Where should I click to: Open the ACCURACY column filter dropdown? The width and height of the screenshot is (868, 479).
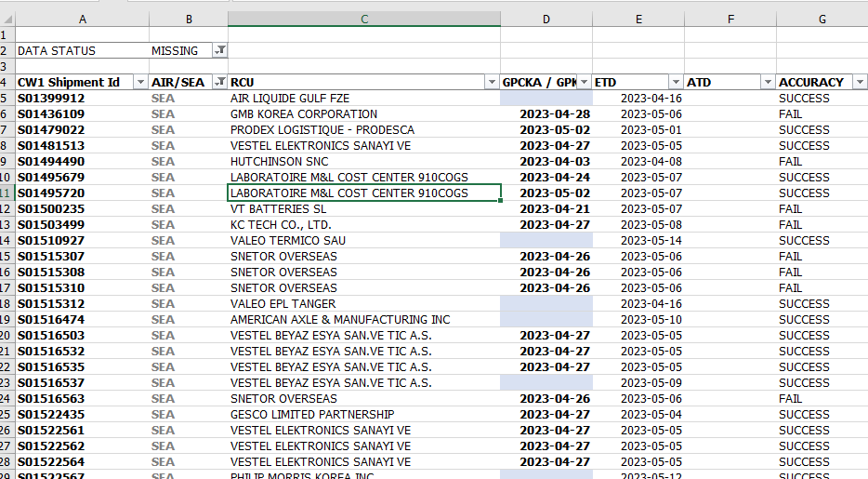click(x=860, y=82)
